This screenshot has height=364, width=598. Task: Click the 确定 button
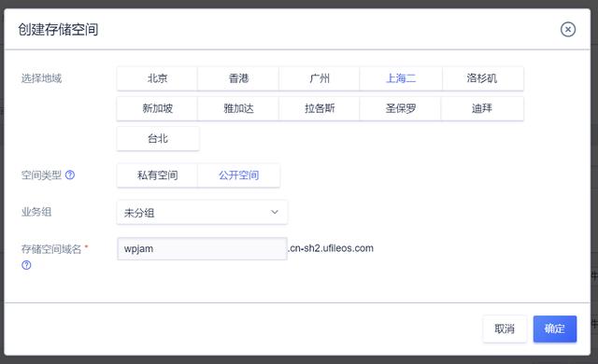555,329
